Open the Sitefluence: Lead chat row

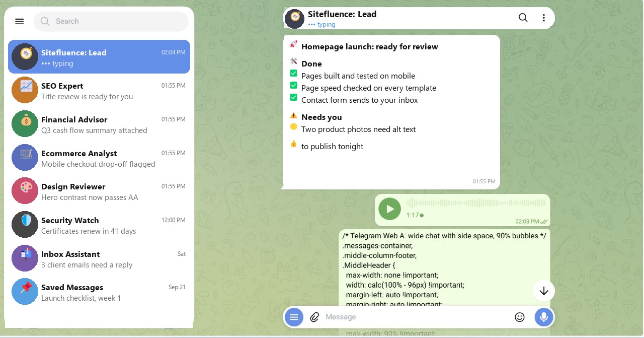[99, 56]
